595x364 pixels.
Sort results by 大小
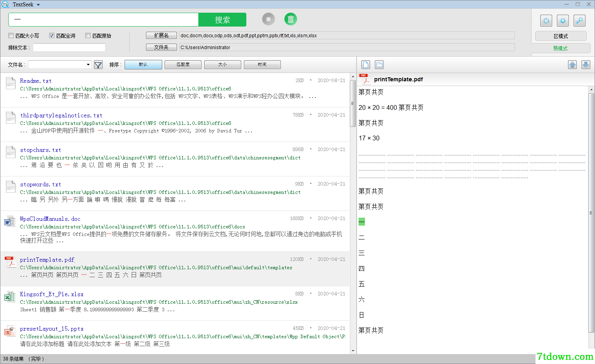pyautogui.click(x=223, y=65)
